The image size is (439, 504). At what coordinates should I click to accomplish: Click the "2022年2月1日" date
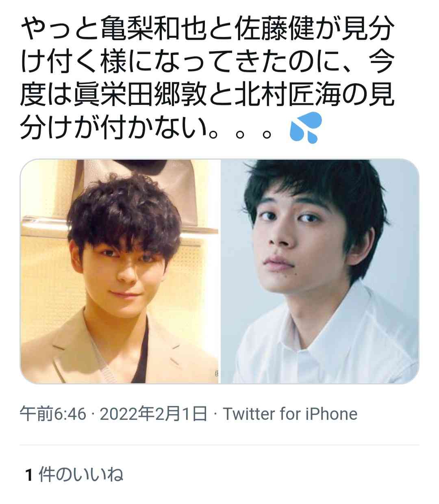(x=153, y=414)
